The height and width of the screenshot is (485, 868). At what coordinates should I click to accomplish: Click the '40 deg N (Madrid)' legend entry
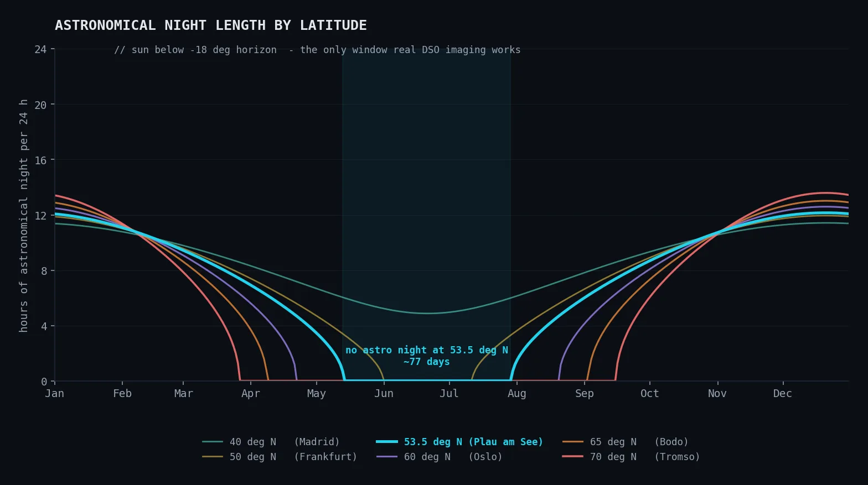click(x=271, y=442)
